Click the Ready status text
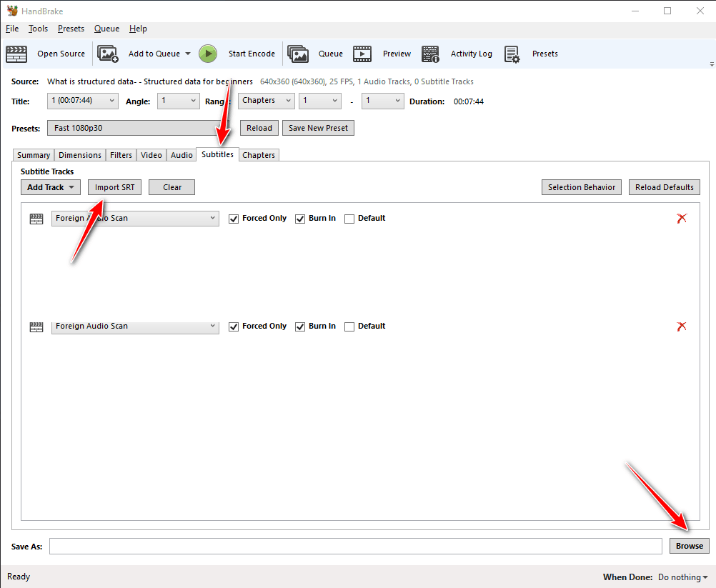 (x=19, y=577)
